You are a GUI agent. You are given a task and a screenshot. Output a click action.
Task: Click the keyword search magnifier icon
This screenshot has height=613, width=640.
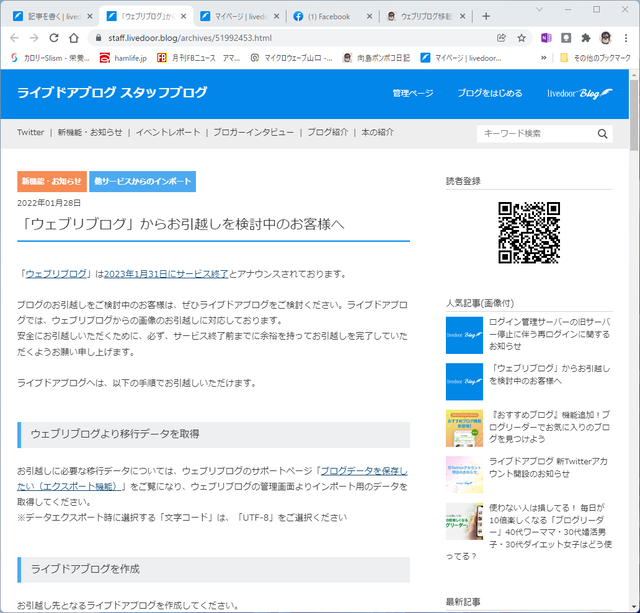(602, 133)
